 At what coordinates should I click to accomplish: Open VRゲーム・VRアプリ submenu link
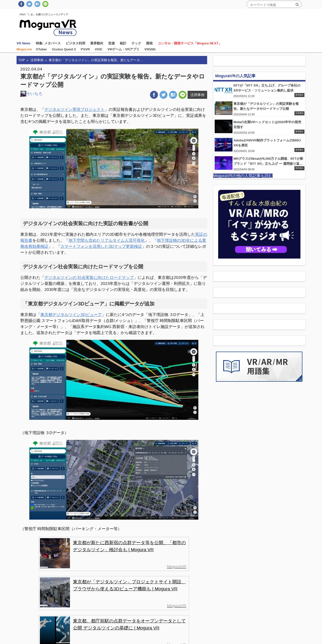[123, 49]
